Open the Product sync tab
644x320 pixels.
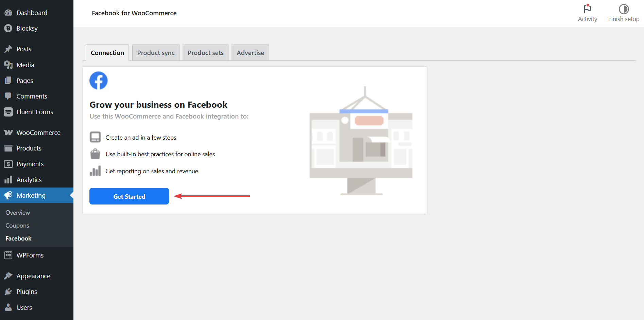pyautogui.click(x=156, y=53)
